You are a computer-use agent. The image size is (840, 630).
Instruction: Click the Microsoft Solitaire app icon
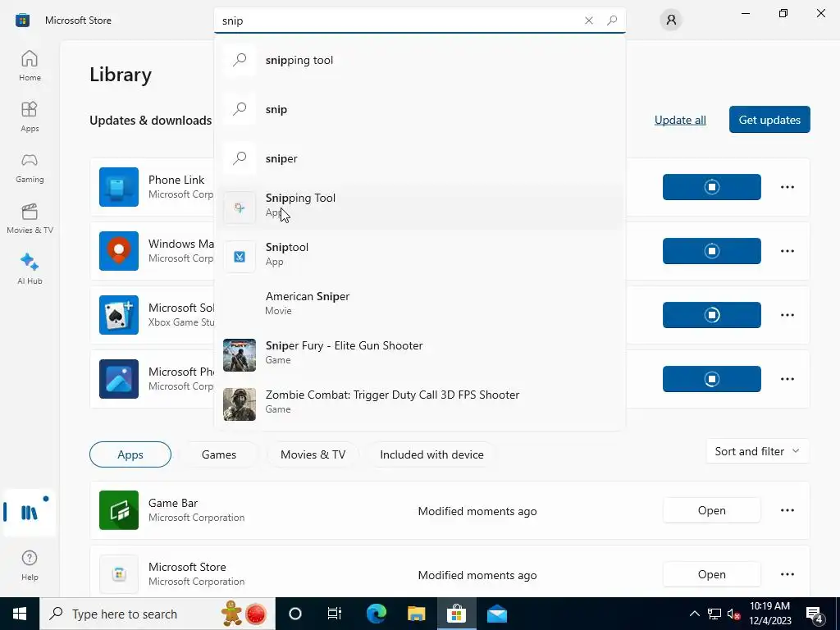point(119,315)
